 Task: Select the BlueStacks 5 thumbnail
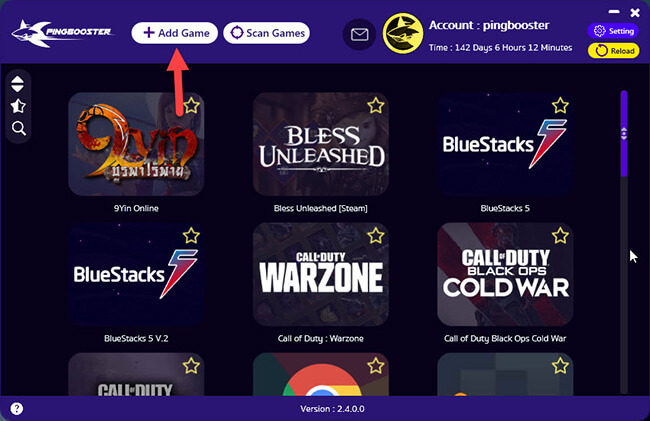coord(505,144)
